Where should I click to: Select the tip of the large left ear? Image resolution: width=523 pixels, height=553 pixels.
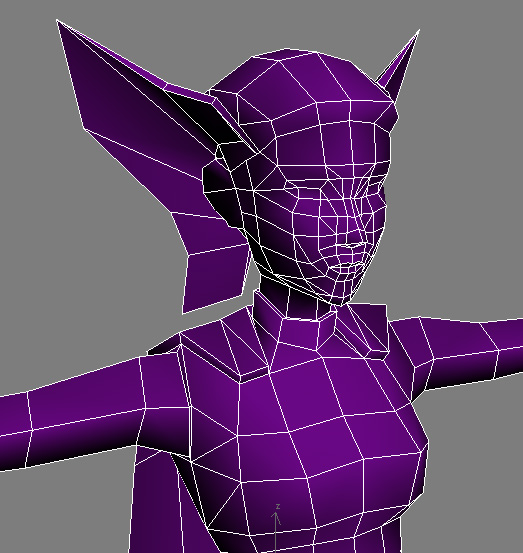[59, 23]
